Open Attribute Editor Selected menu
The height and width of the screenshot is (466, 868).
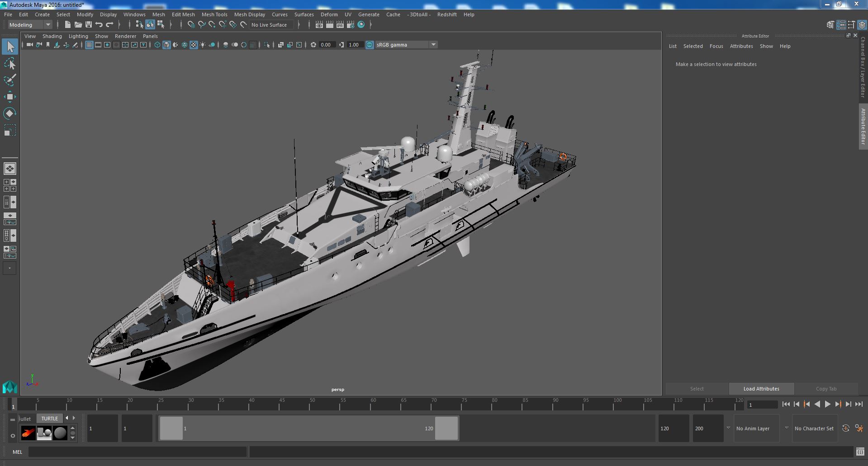[693, 46]
